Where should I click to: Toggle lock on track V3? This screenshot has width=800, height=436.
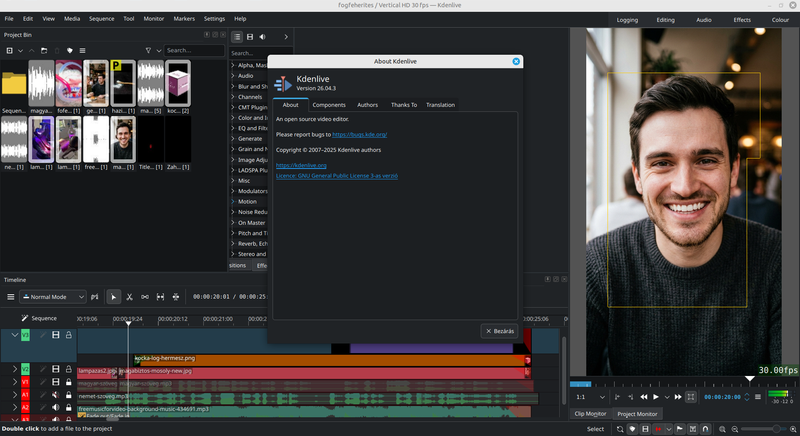pos(68,335)
